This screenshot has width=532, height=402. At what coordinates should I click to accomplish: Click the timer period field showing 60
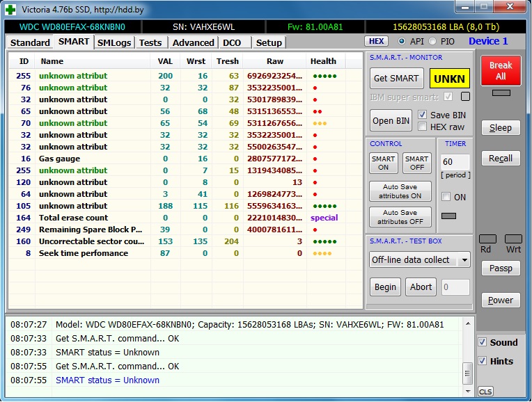pos(455,161)
